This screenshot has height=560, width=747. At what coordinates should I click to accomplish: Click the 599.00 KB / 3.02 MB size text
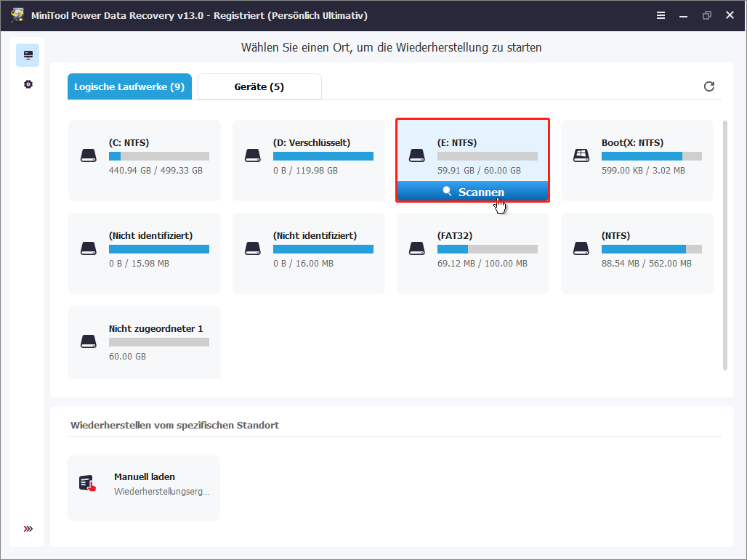point(643,170)
